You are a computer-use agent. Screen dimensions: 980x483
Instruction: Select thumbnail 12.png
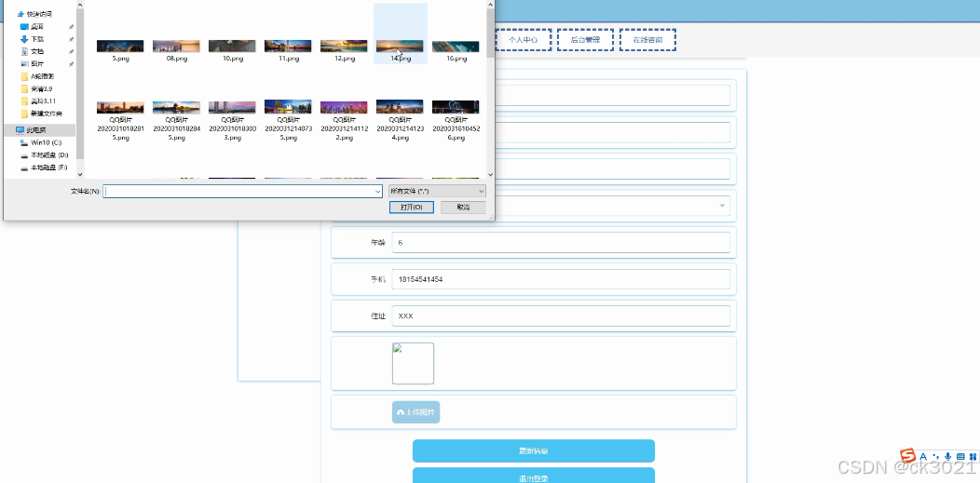tap(344, 50)
